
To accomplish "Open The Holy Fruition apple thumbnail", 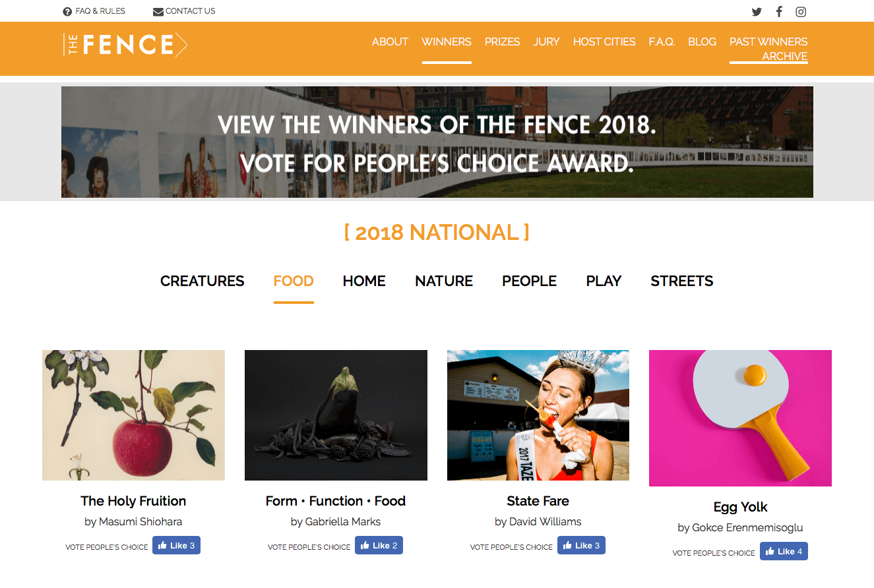I will (x=133, y=415).
